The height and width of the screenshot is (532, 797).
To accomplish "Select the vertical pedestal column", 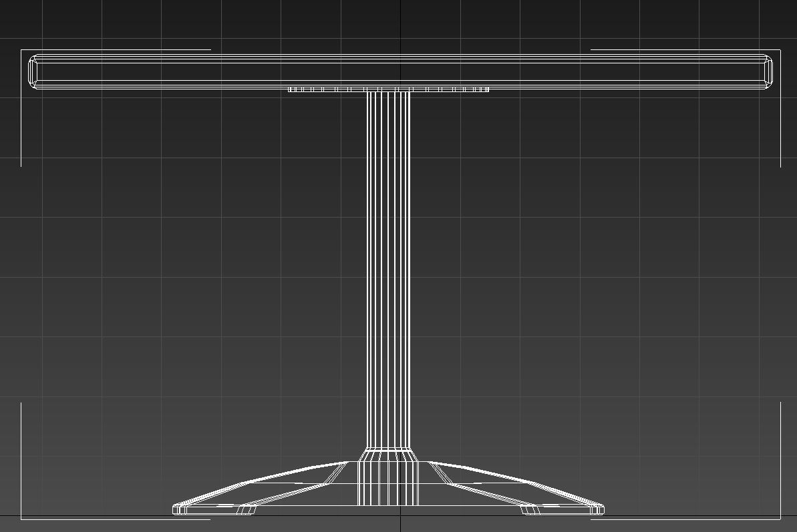I will pyautogui.click(x=388, y=269).
